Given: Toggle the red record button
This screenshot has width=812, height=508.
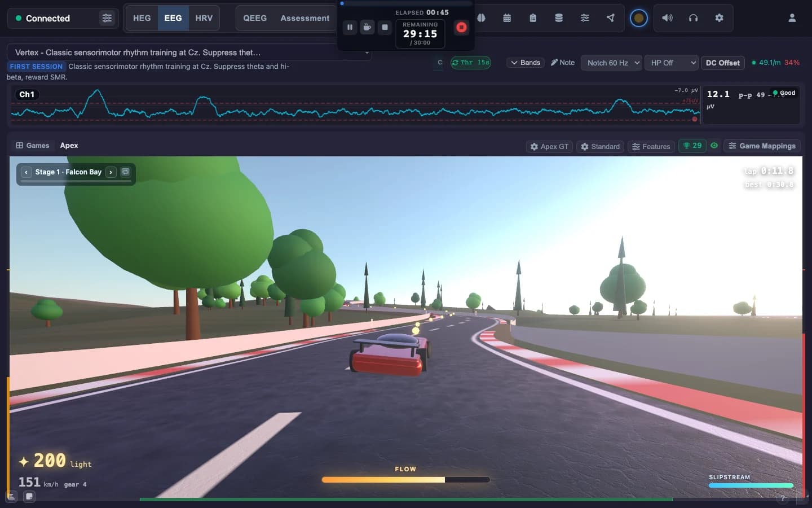Looking at the screenshot, I should pyautogui.click(x=461, y=27).
